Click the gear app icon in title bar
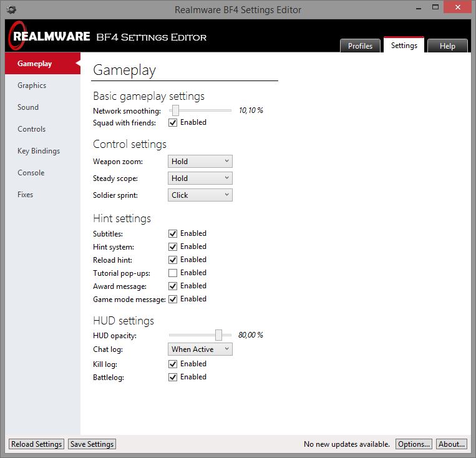The height and width of the screenshot is (458, 476). (11, 9)
